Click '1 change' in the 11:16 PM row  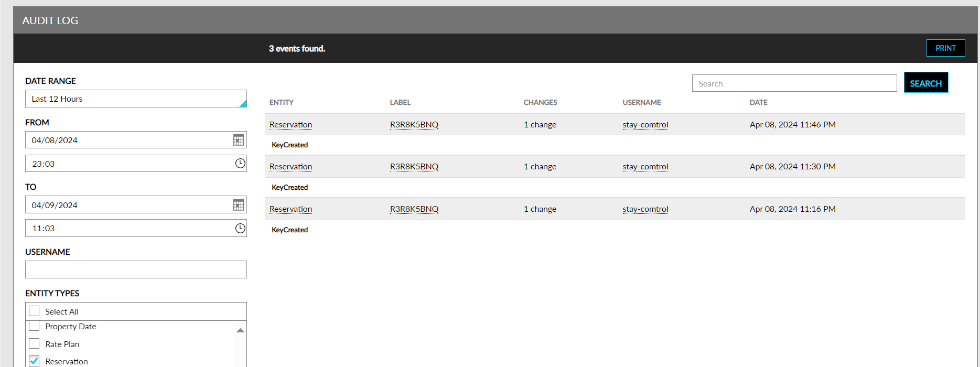coord(540,209)
